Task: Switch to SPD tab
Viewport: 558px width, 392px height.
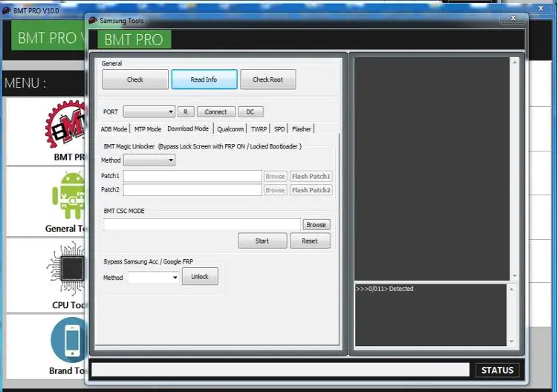Action: [279, 128]
